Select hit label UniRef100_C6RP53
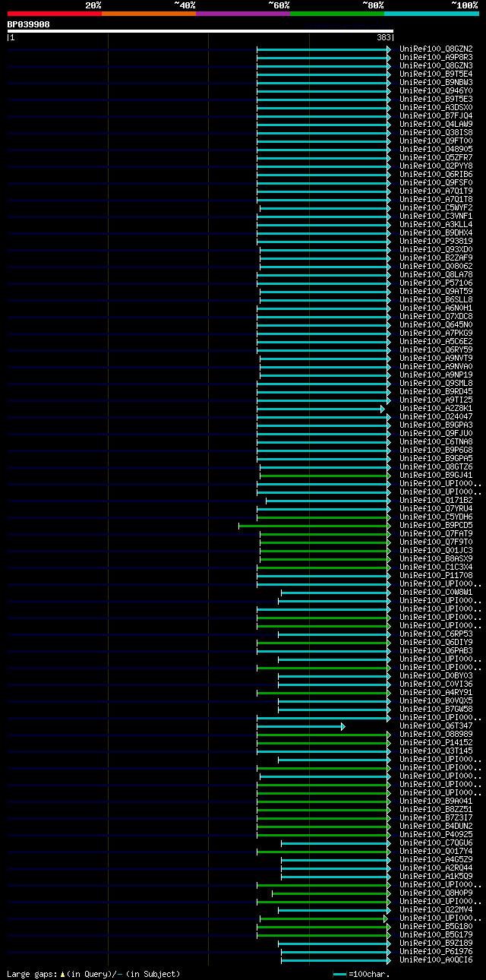The image size is (486, 980). point(436,634)
